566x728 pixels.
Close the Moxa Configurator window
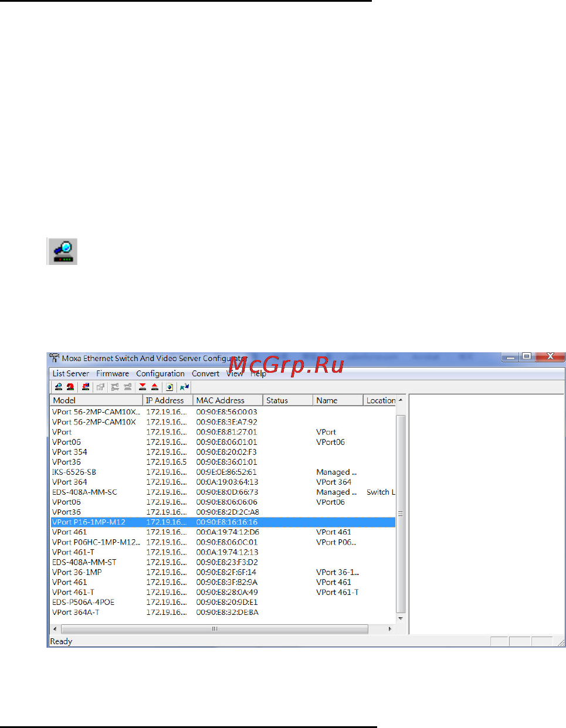click(x=550, y=356)
